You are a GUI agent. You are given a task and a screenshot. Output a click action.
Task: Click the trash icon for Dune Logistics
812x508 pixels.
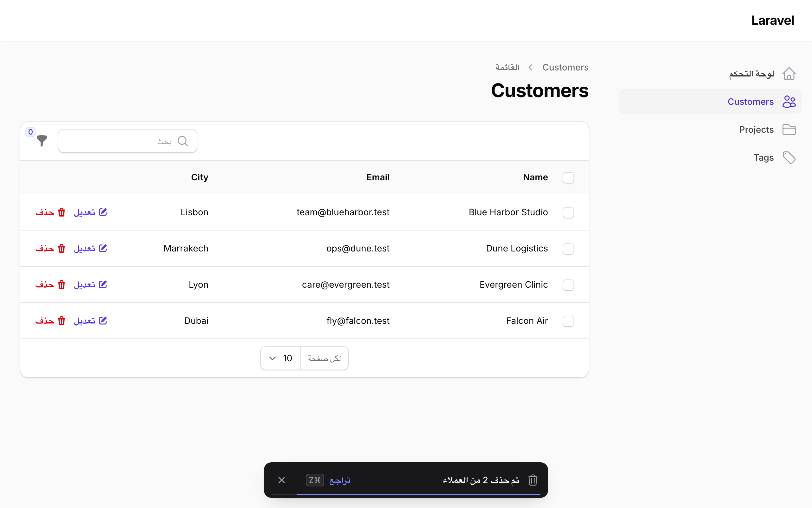[x=62, y=249]
